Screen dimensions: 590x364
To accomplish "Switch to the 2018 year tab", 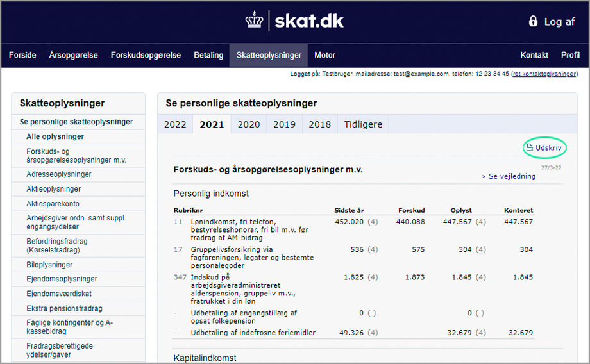I will tap(320, 124).
